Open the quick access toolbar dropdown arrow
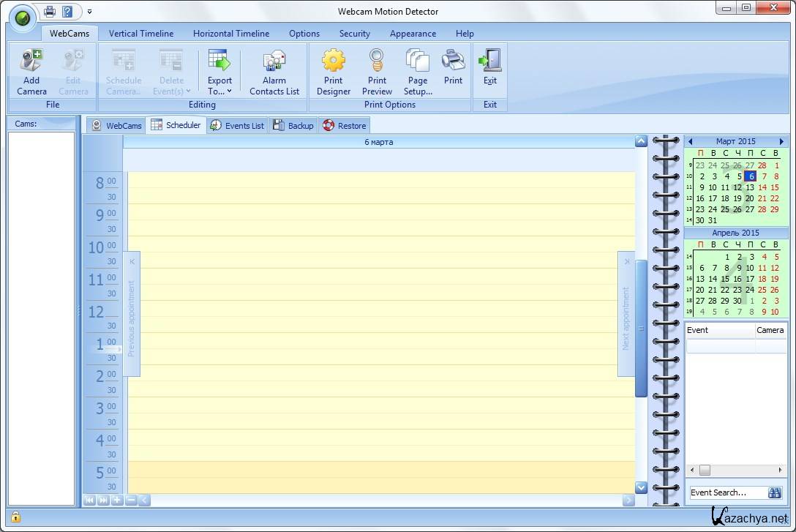Screen dimensions: 796x532 pyautogui.click(x=89, y=12)
